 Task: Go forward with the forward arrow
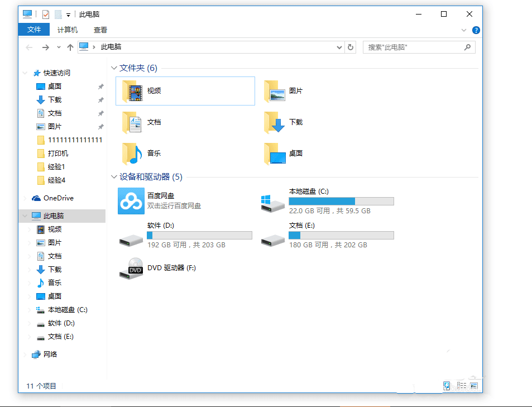pos(45,47)
